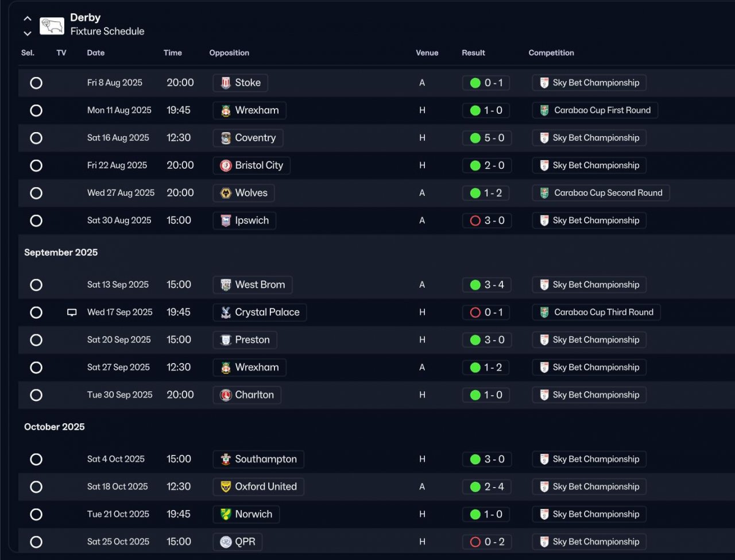735x560 pixels.
Task: Sort by the Competition column header
Action: [x=551, y=53]
